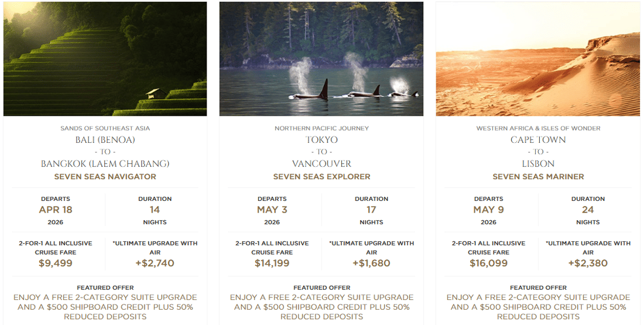Select the desert dunes cruise image
The width and height of the screenshot is (644, 325).
point(538,59)
